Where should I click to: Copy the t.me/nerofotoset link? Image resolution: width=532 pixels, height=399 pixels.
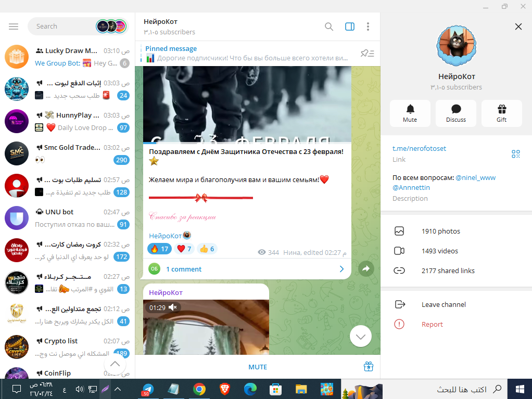(x=419, y=148)
